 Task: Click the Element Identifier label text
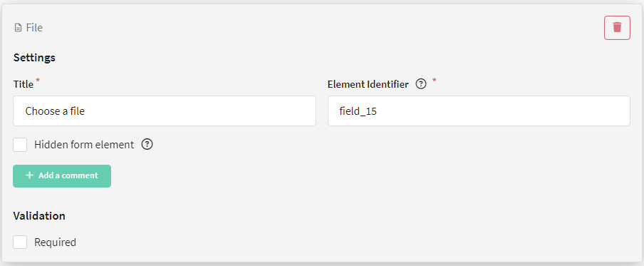(x=368, y=84)
